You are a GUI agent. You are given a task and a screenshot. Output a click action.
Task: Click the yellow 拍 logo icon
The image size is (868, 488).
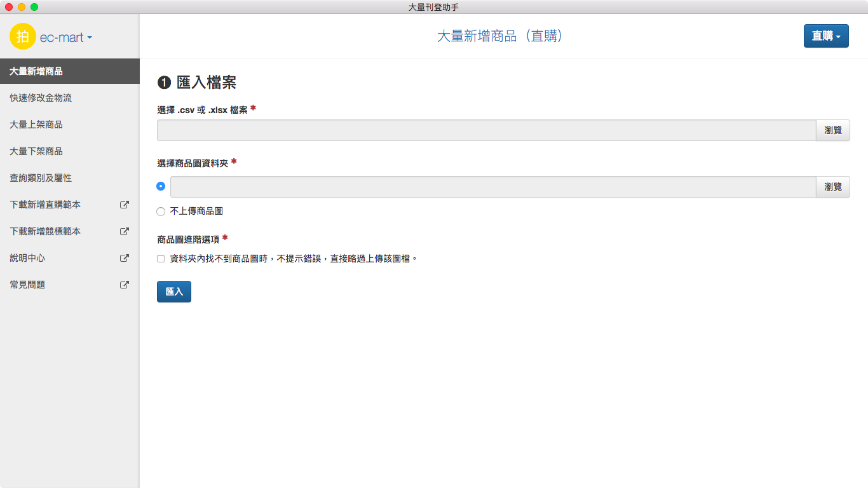tap(23, 37)
